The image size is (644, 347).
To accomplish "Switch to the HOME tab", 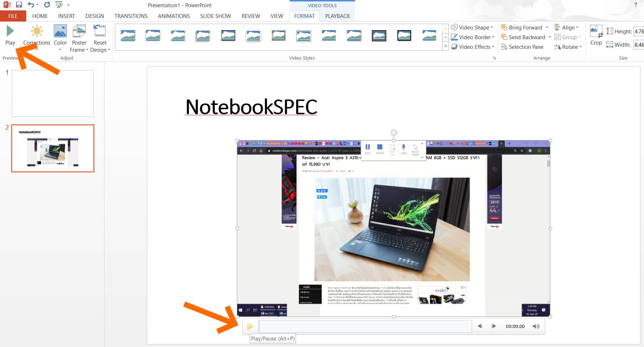I will [x=40, y=16].
